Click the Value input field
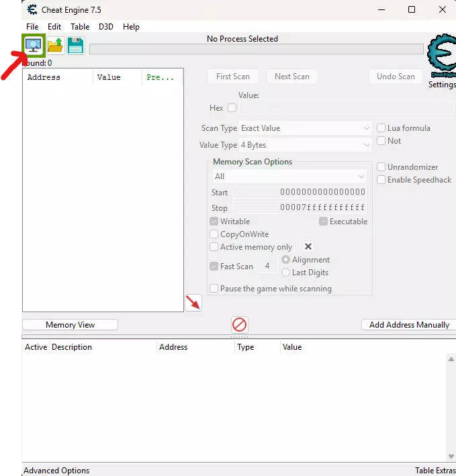This screenshot has width=456, height=476. tap(347, 108)
